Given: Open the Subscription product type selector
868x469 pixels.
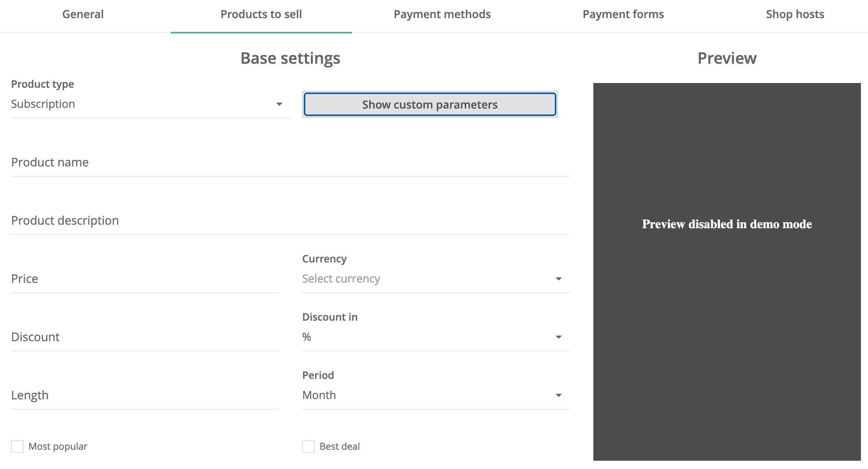Looking at the screenshot, I should pyautogui.click(x=151, y=104).
